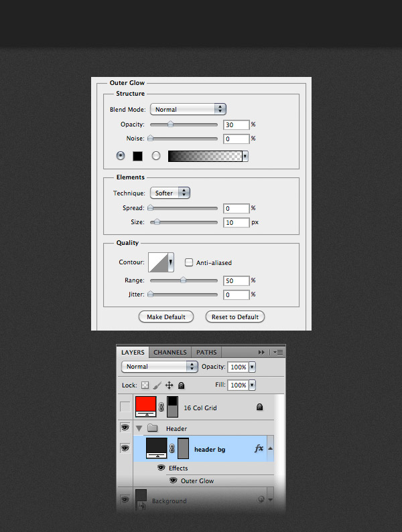Hide the header bg layer
402x532 pixels.
coord(125,448)
